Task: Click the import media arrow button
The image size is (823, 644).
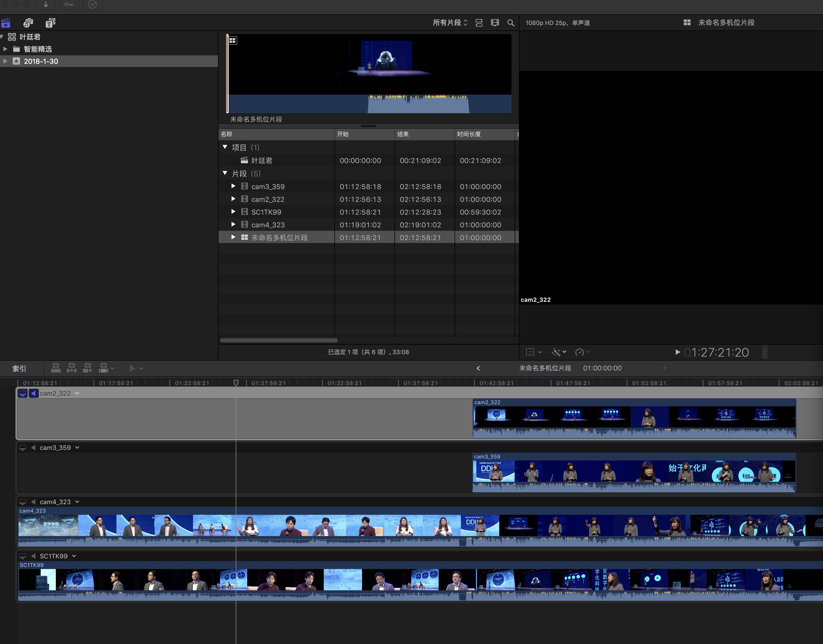Action: point(46,5)
